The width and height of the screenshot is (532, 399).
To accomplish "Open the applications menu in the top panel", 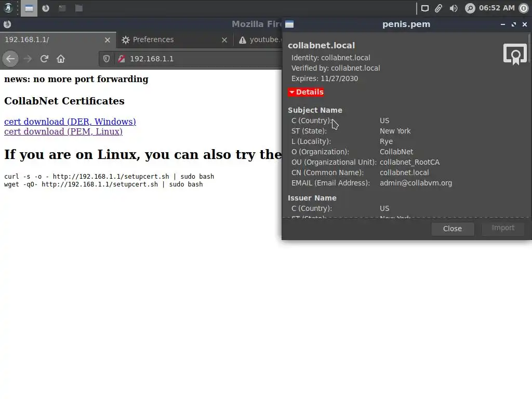I will coord(8,8).
